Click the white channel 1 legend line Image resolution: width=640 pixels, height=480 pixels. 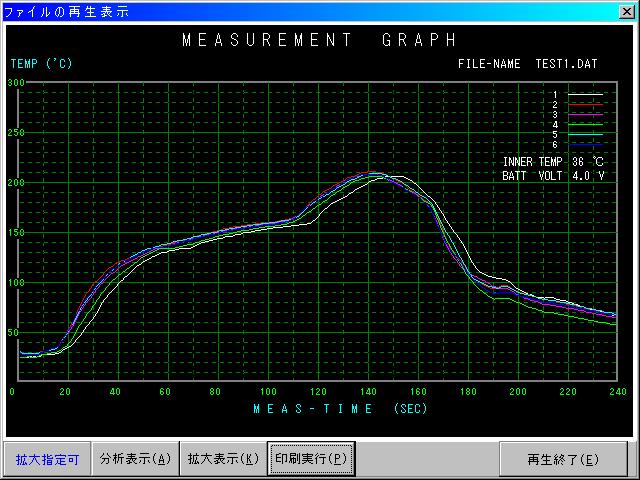point(585,95)
